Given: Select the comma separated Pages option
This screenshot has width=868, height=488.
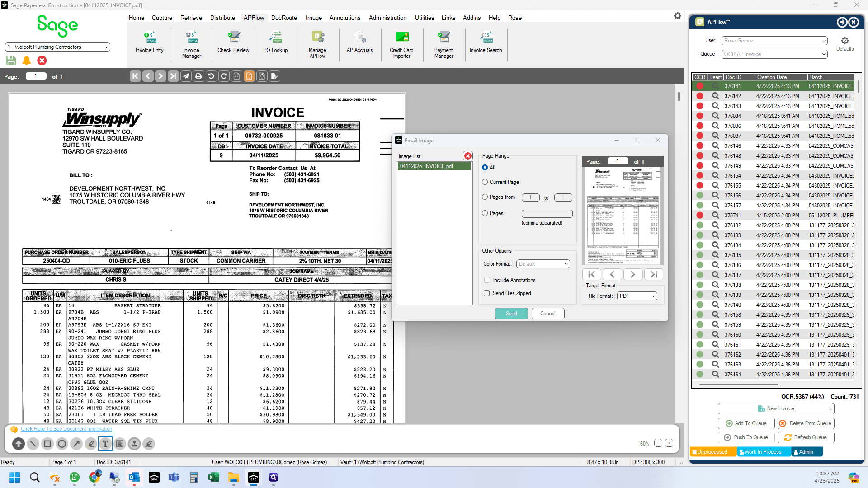Looking at the screenshot, I should [485, 213].
